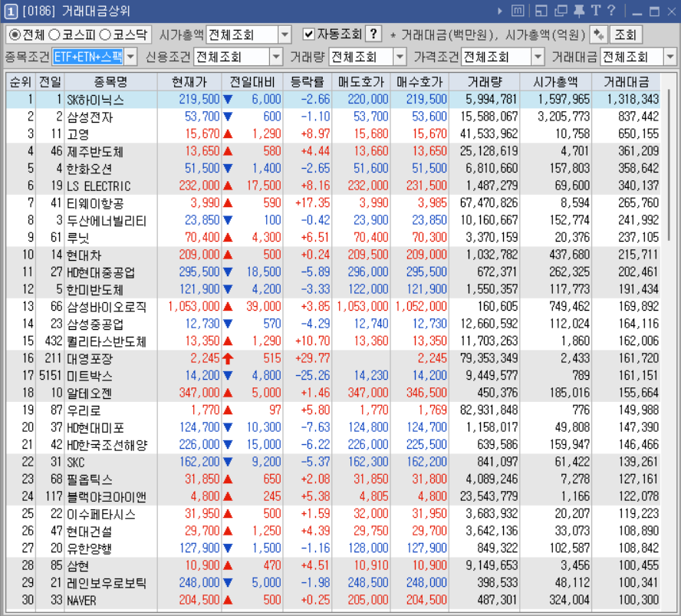Select the HD한국조선해양 stock name
Image resolution: width=681 pixels, height=616 pixels.
(107, 445)
